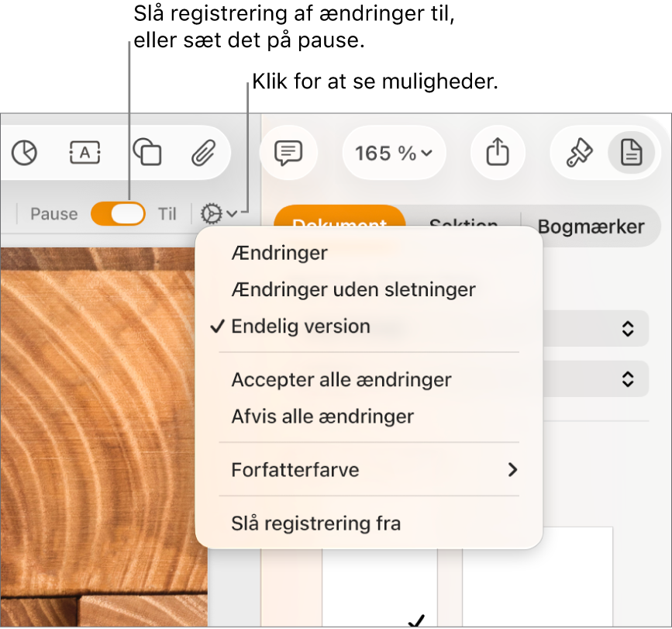Add a comment with the speech bubble icon
This screenshot has width=672, height=629.
coord(288,153)
